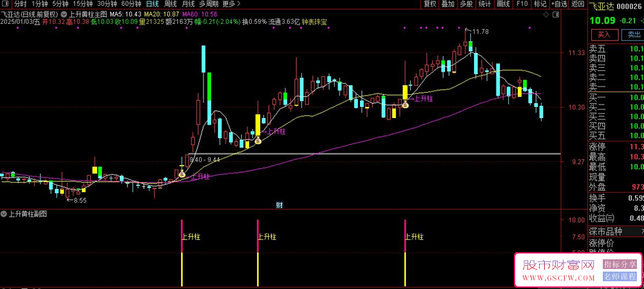The width and height of the screenshot is (644, 289).
Task: Add stock with +自选 button
Action: 559,5
